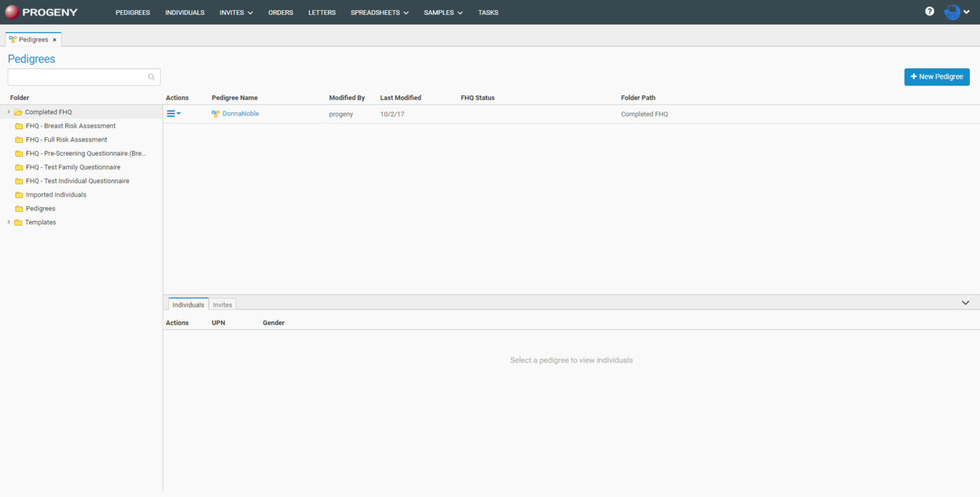Open the help question mark icon
The height and width of the screenshot is (497, 980).
(x=930, y=11)
